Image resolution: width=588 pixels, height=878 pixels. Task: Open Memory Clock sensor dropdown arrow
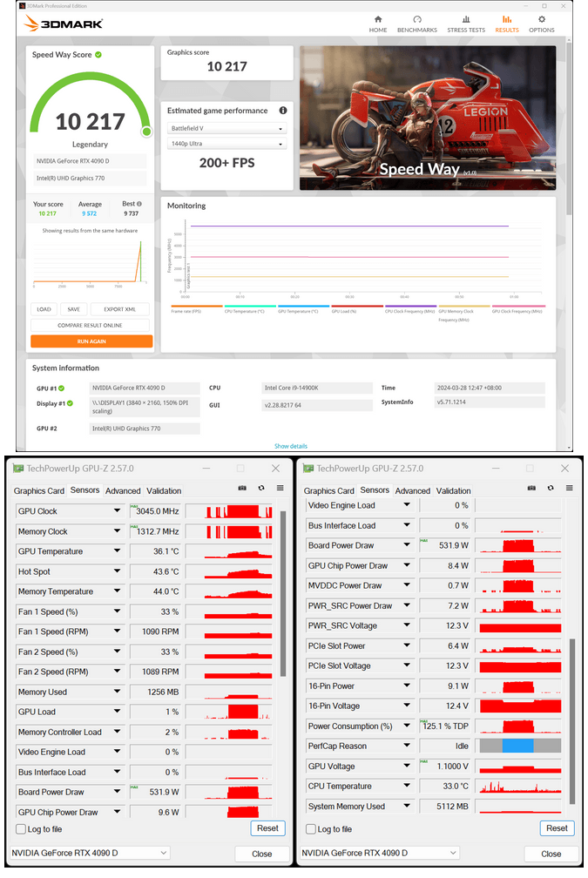pos(117,530)
